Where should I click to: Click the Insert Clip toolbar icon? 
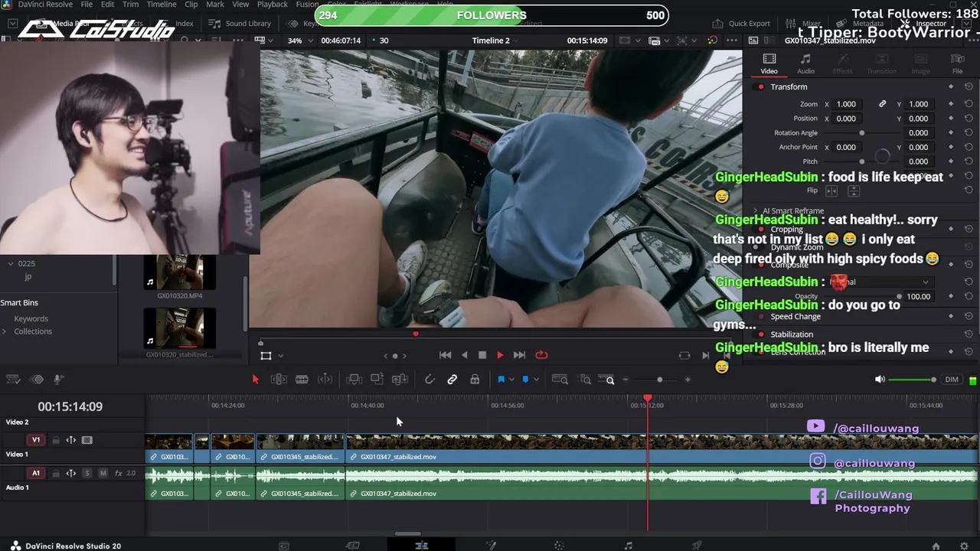[x=354, y=380]
